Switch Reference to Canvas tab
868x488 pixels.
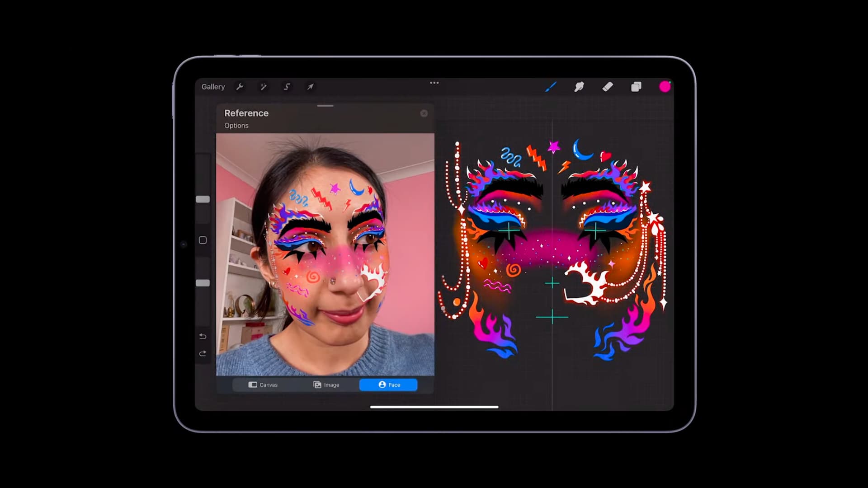(x=263, y=385)
